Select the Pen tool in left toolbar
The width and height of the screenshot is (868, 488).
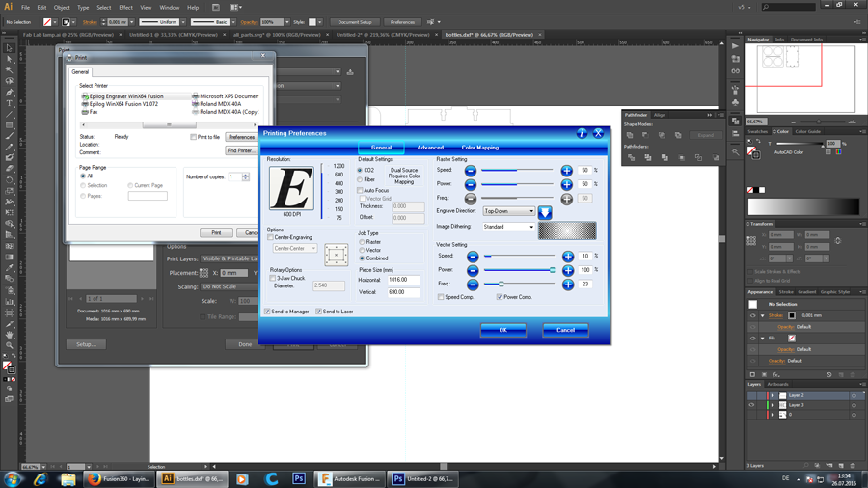click(9, 92)
